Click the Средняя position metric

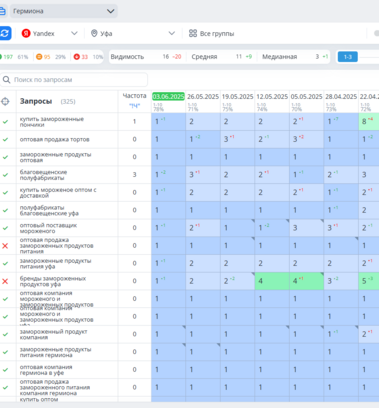(x=222, y=57)
